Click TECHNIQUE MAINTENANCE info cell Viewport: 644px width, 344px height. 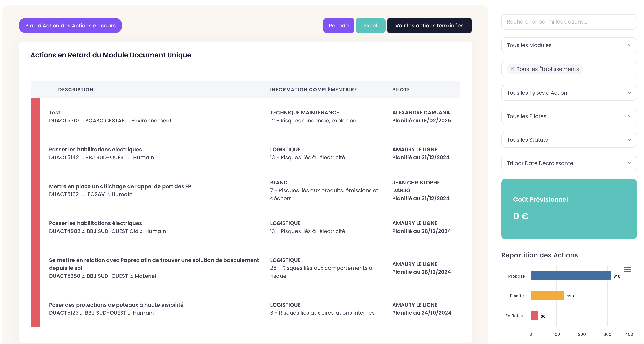[305, 113]
